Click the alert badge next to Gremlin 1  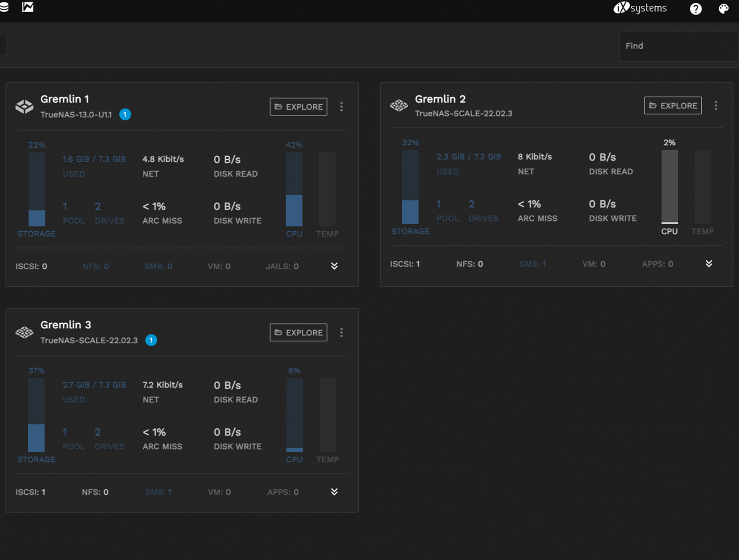click(x=125, y=115)
